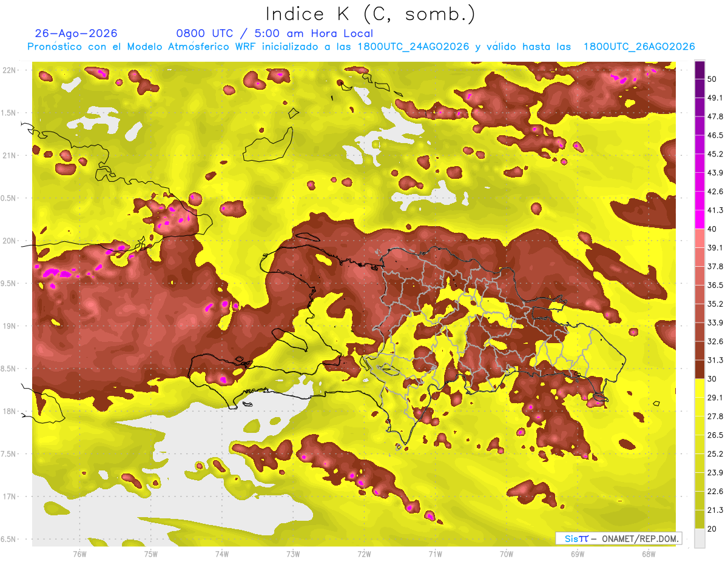Click the '39.1' colorbar label
This screenshot has width=728, height=562.
[x=715, y=247]
